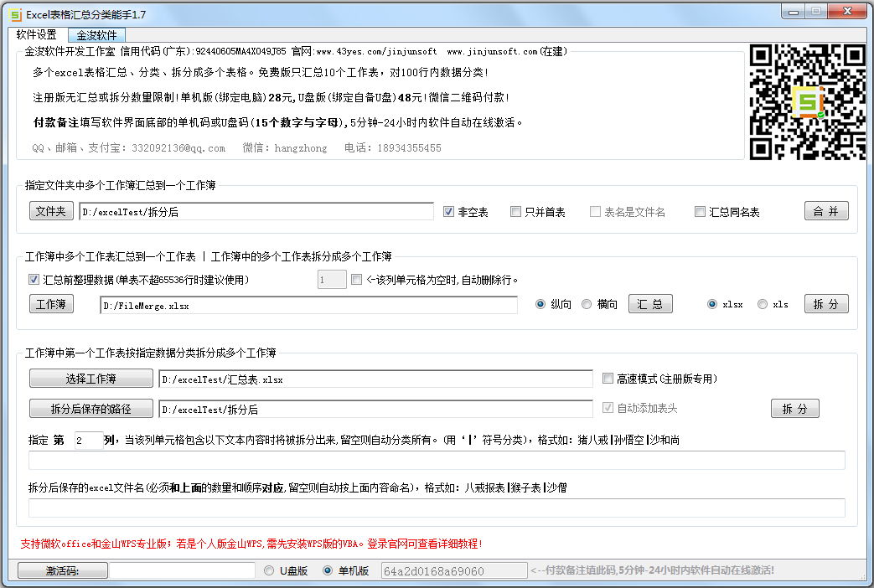This screenshot has height=588, width=874.
Task: Open the 文件夹 folder picker
Action: 50,210
